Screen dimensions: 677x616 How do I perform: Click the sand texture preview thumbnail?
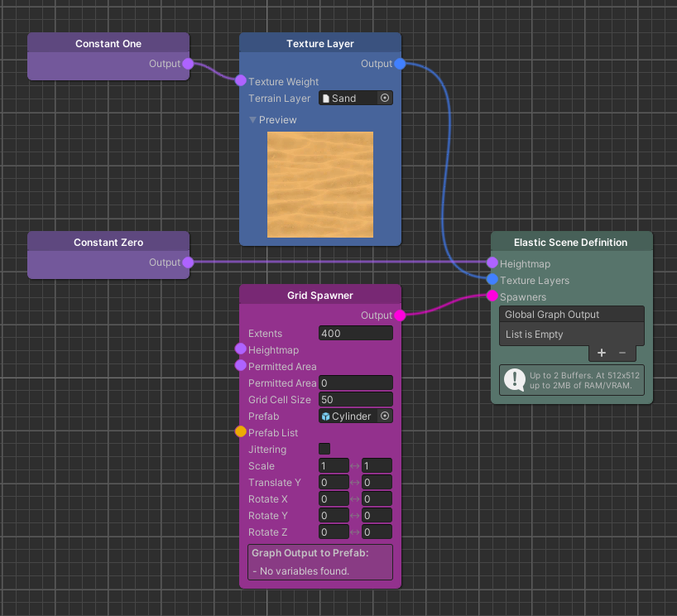coord(320,185)
